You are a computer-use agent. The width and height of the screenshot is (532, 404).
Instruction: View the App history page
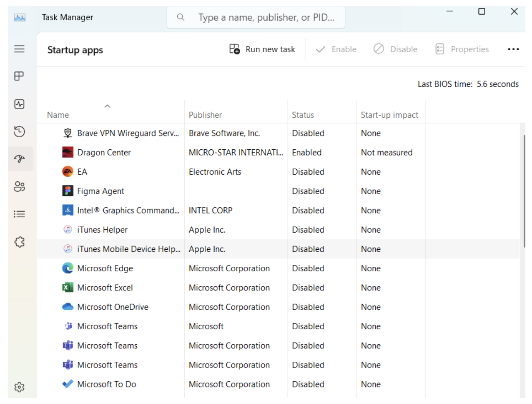pyautogui.click(x=19, y=132)
